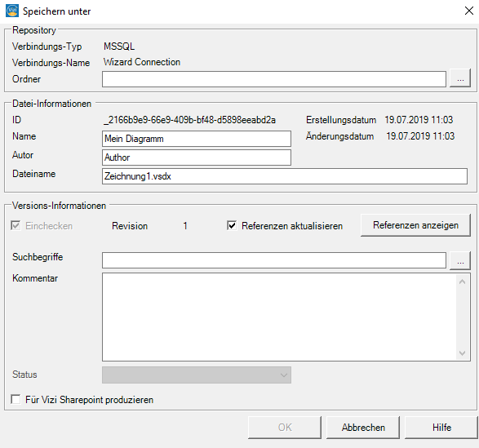Click scroll down arrow in Kommentar box

point(462,353)
